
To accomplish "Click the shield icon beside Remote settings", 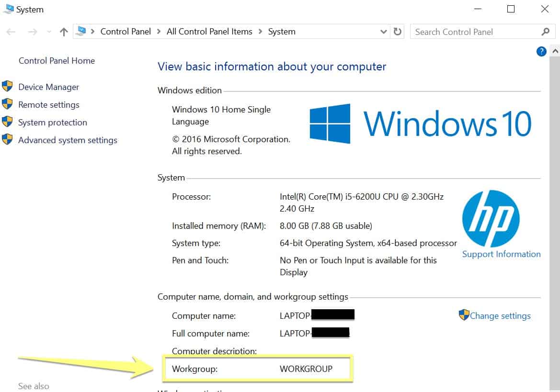I will [x=7, y=104].
